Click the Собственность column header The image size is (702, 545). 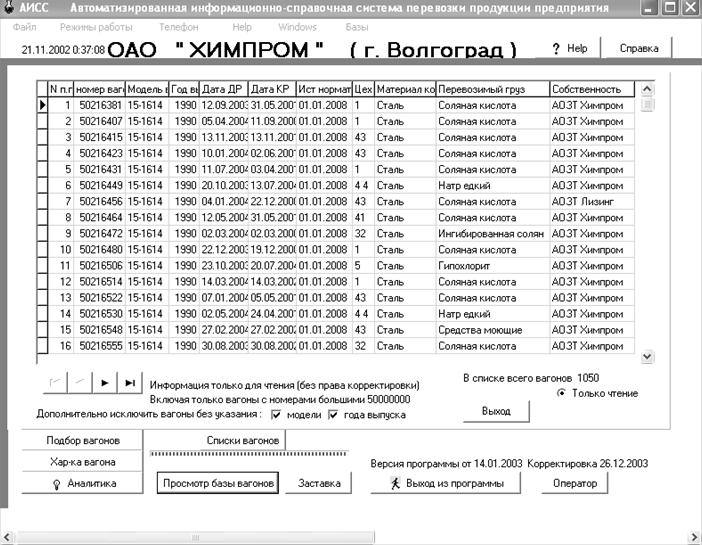[592, 89]
